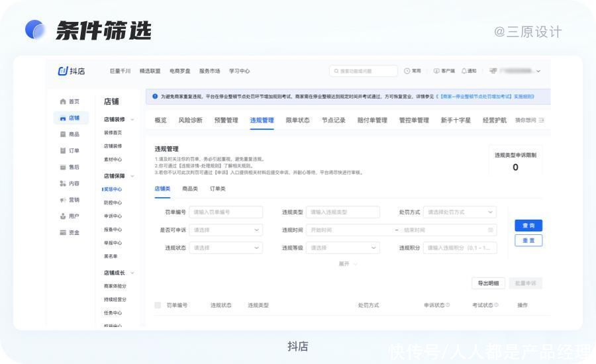Select the 订单类 sub-tab
Screen dimensions: 596x364
click(218, 189)
